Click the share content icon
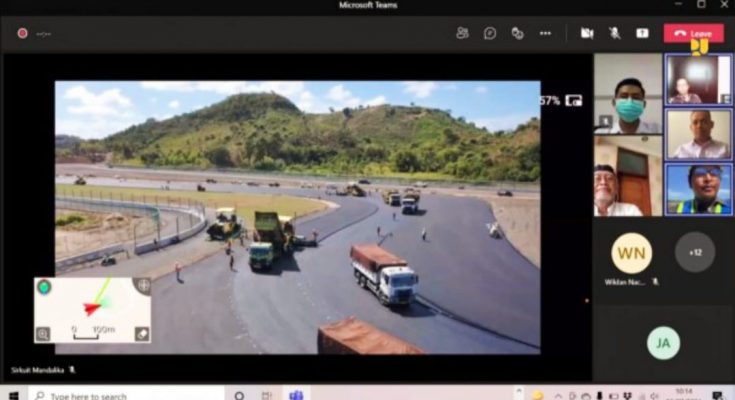Image resolution: width=735 pixels, height=400 pixels. coord(642,33)
